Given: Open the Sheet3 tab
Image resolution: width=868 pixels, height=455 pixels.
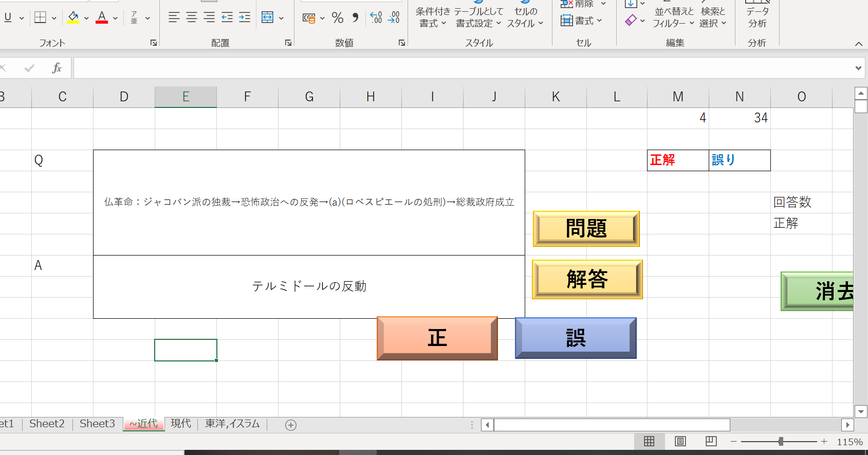Looking at the screenshot, I should click(x=97, y=424).
